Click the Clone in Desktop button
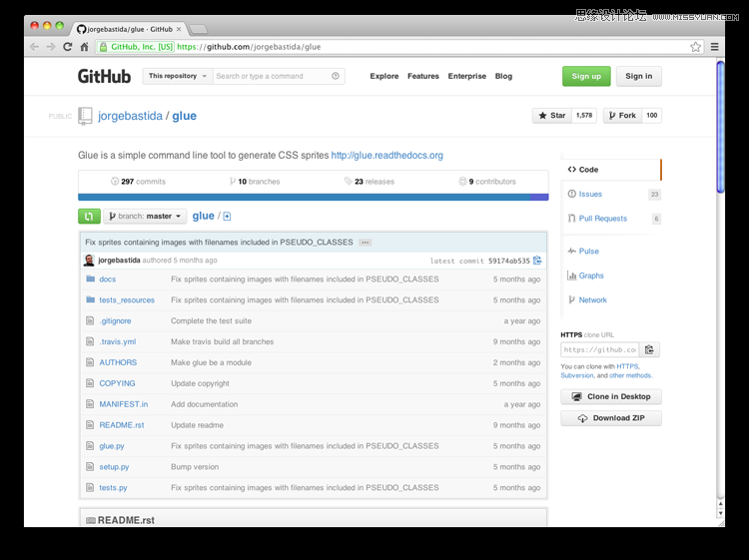 [611, 396]
